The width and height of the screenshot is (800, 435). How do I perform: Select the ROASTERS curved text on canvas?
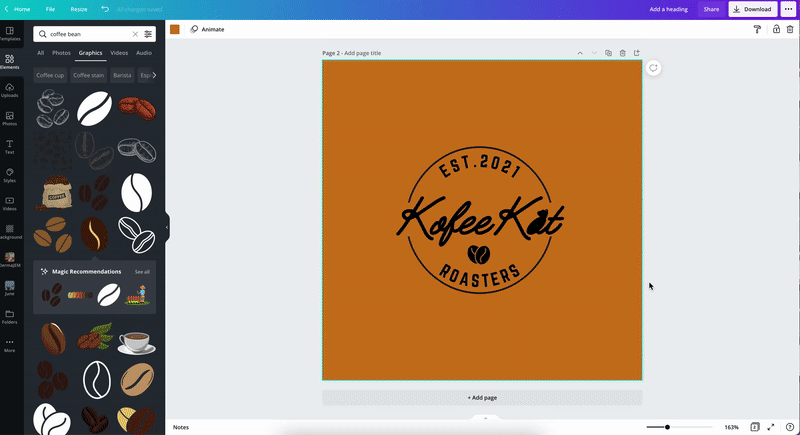(480, 278)
